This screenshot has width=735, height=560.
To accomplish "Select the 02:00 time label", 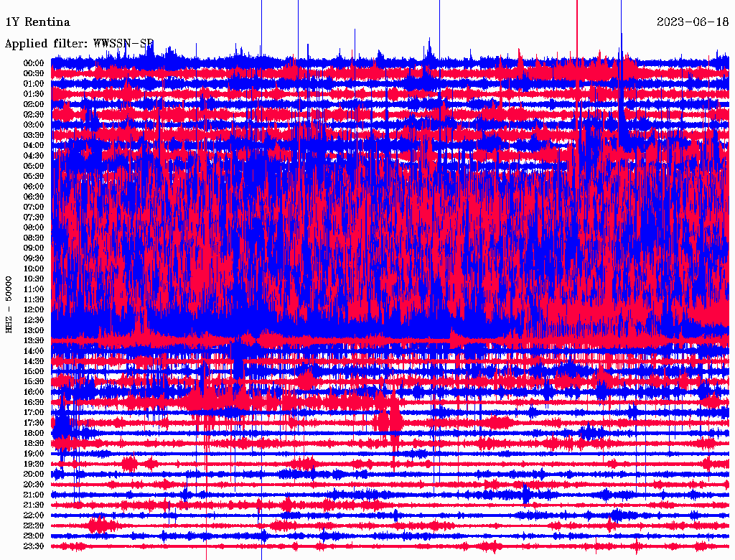I will click(34, 105).
